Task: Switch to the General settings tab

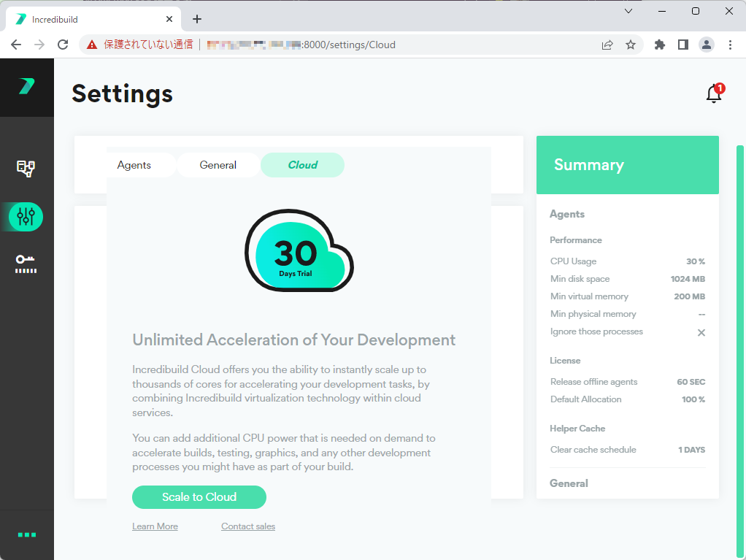Action: click(x=218, y=165)
